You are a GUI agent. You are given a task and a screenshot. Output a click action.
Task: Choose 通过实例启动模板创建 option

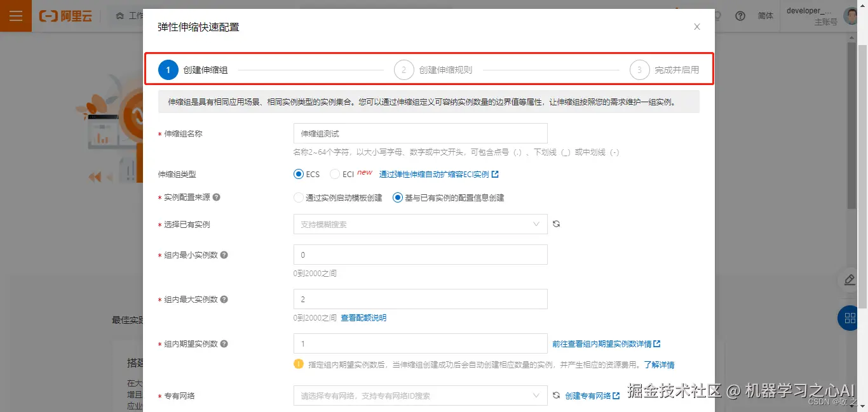point(299,197)
